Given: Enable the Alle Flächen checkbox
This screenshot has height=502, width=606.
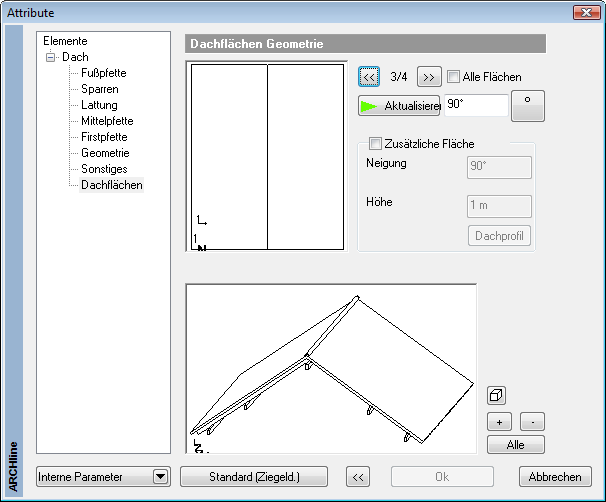Looking at the screenshot, I should click(454, 77).
